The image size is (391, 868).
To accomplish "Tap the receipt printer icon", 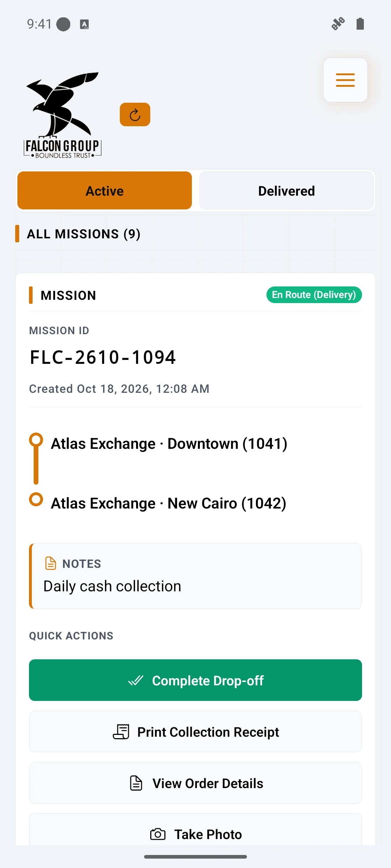I will click(121, 732).
